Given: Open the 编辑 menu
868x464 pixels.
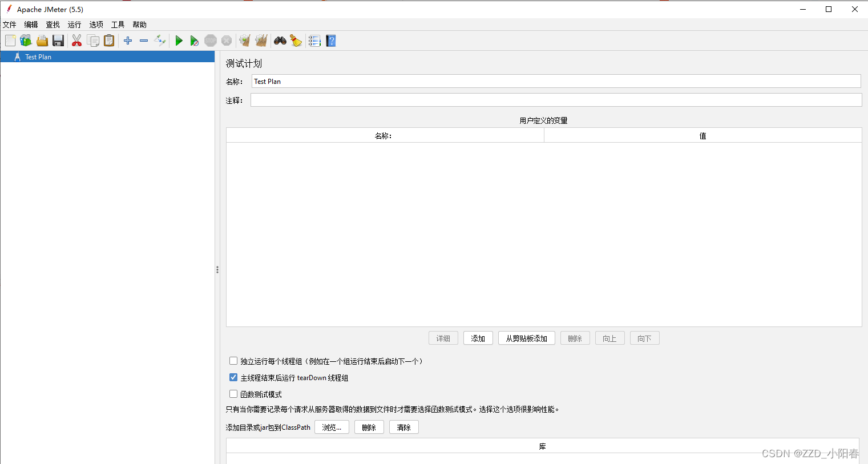Looking at the screenshot, I should click(x=31, y=25).
